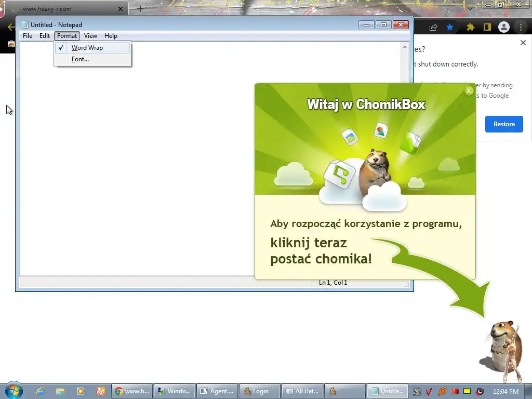Open Notepad's Edit menu
Image resolution: width=532 pixels, height=399 pixels.
coord(45,36)
